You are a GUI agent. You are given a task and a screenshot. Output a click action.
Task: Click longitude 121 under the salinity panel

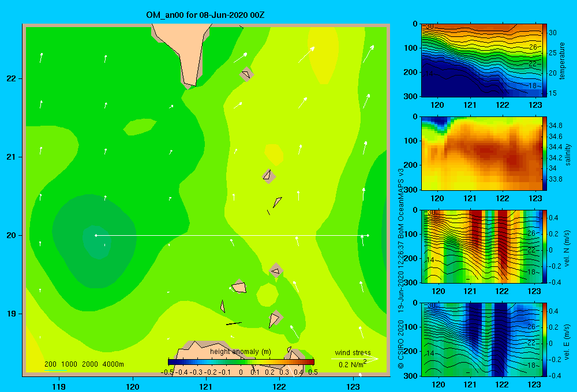click(470, 198)
